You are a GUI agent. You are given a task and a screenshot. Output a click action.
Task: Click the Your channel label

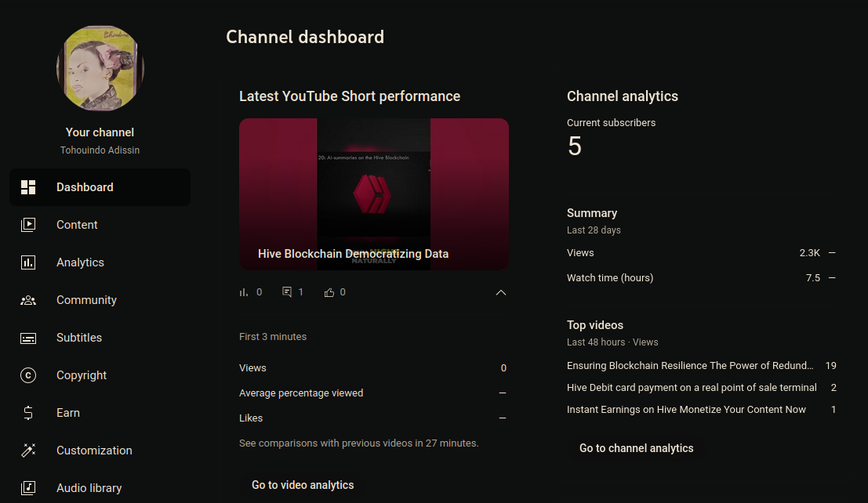coord(100,132)
